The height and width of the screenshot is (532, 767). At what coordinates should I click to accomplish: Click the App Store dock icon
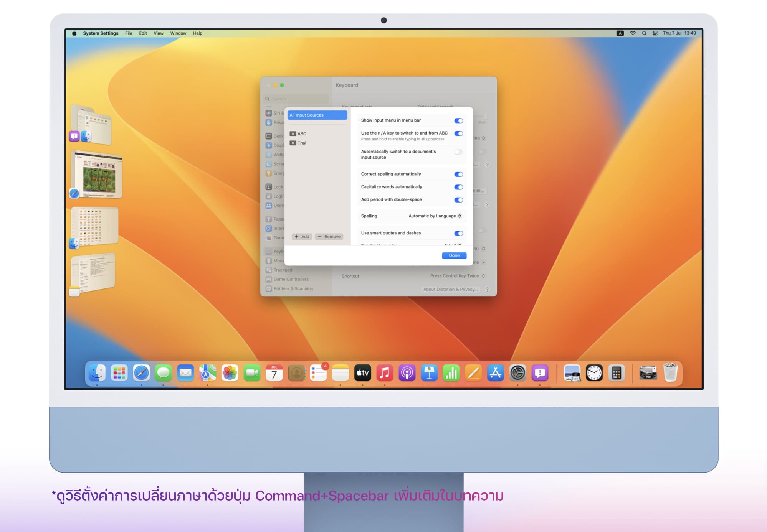tap(495, 373)
